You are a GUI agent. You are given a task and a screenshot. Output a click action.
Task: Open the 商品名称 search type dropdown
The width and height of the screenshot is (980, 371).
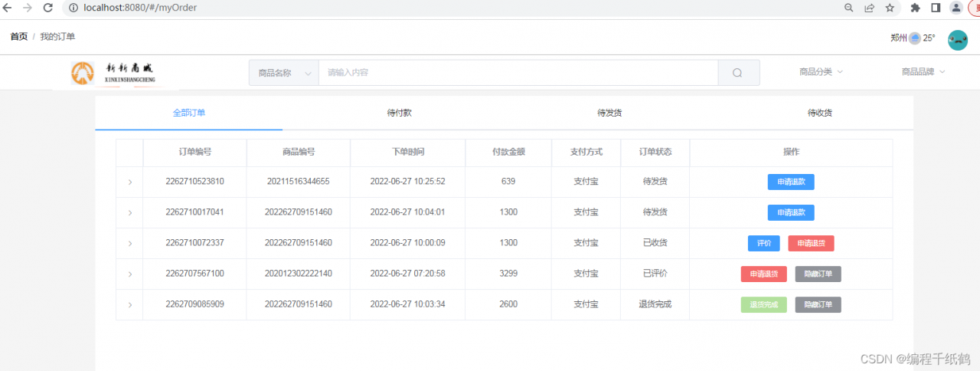(x=284, y=73)
